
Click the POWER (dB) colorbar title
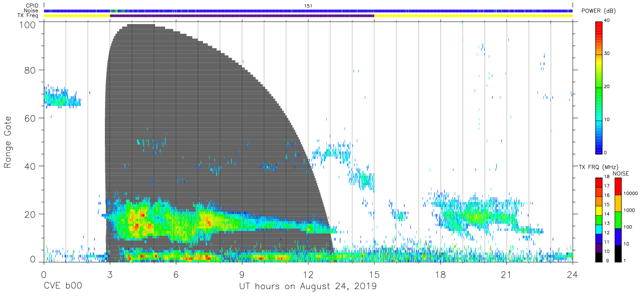[x=600, y=11]
